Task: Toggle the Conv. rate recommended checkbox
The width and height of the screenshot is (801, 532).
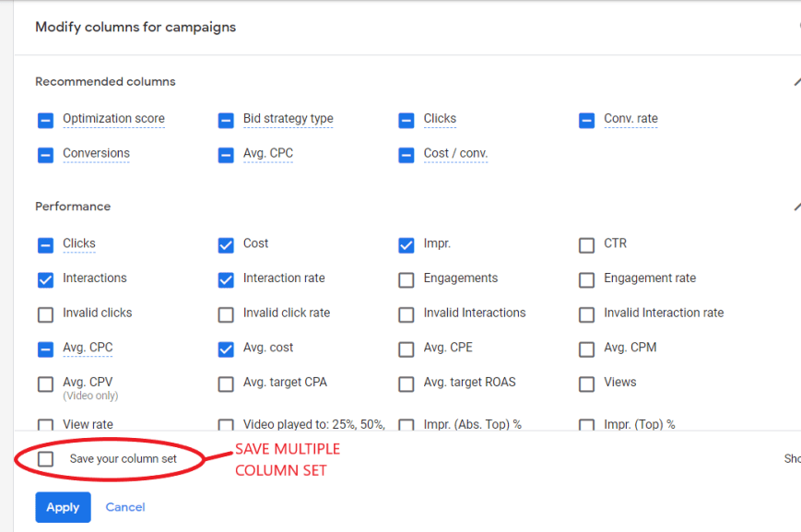Action: point(586,121)
